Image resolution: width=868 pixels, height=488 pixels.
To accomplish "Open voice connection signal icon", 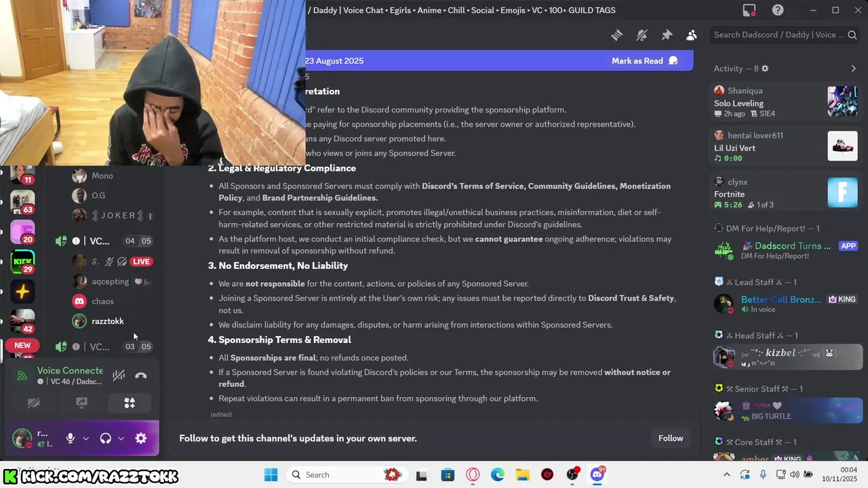I will 22,375.
